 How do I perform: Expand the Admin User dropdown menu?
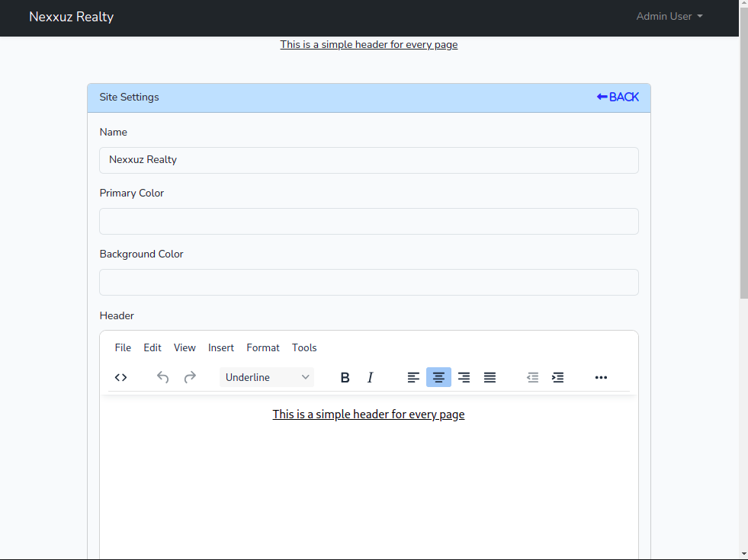click(x=669, y=17)
